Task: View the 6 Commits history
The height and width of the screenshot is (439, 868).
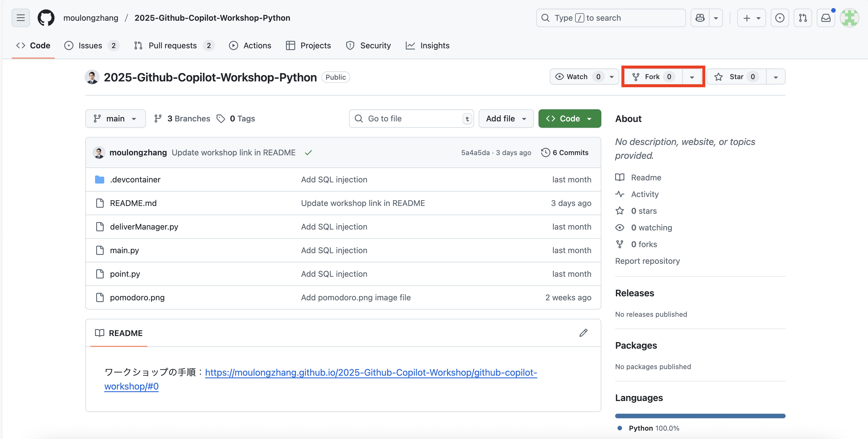Action: coord(565,152)
